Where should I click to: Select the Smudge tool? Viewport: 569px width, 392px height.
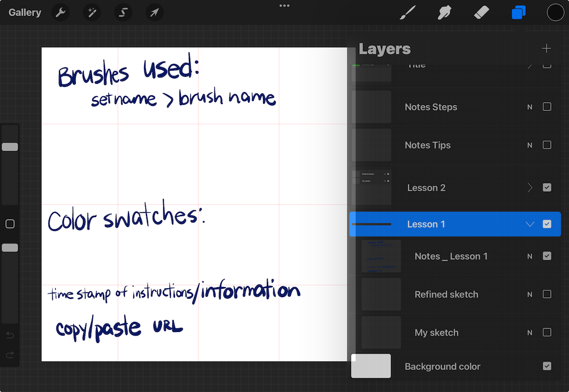coord(444,12)
